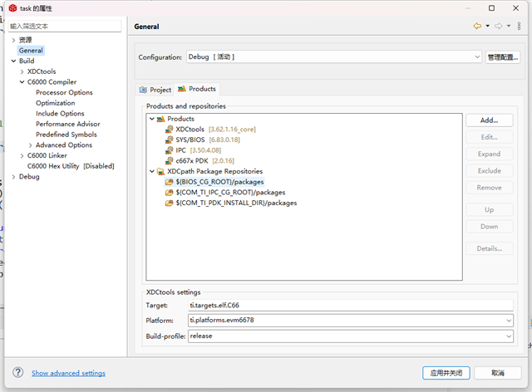The image size is (532, 392).
Task: Open the Platform dropdown list
Action: (508, 320)
